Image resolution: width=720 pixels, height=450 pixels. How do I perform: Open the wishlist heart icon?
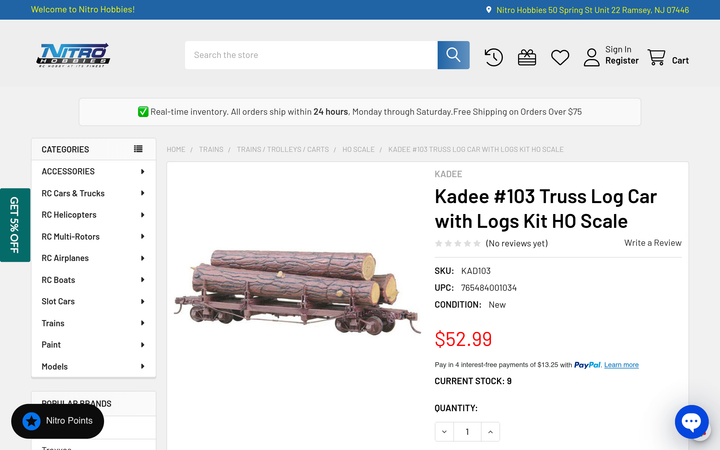[x=560, y=57]
